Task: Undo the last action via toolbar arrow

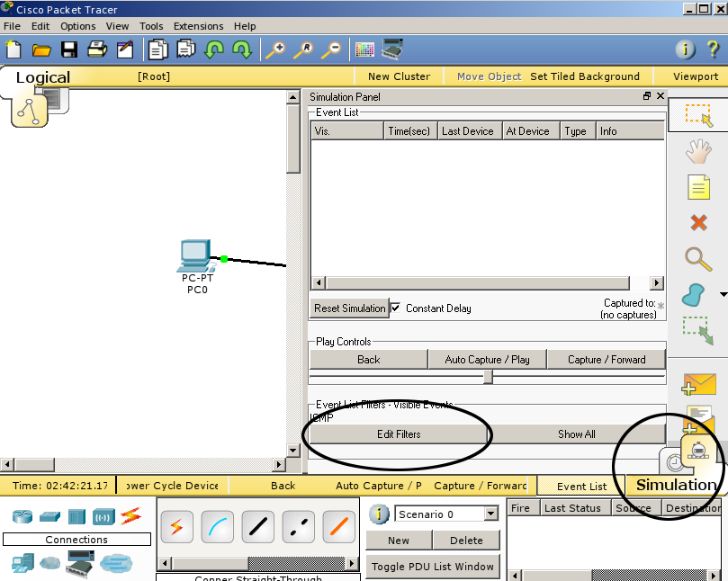Action: click(x=214, y=49)
